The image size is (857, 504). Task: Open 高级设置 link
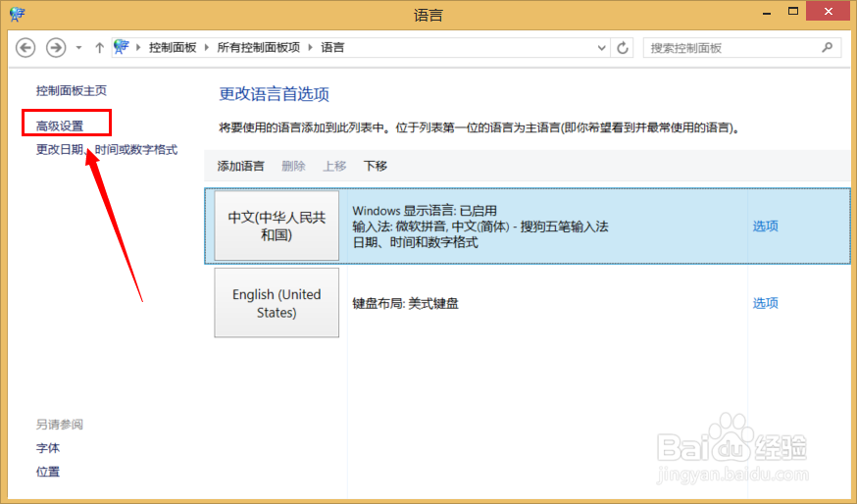[x=60, y=126]
